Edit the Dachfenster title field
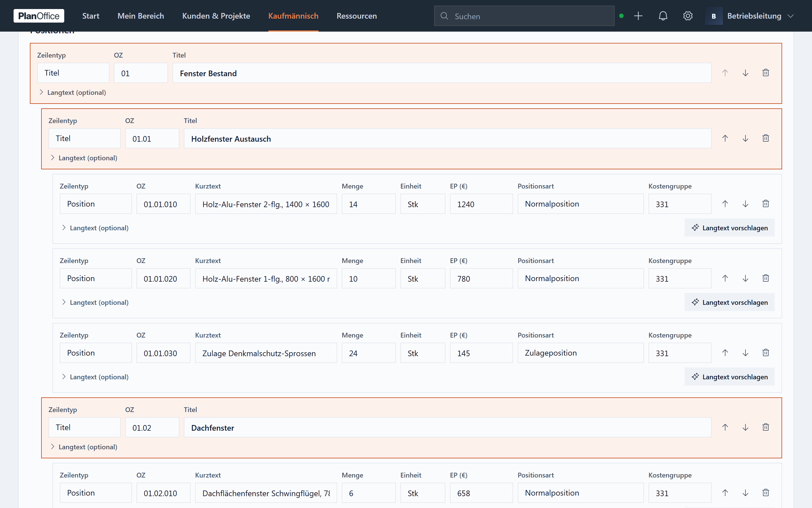This screenshot has width=812, height=508. pos(447,427)
